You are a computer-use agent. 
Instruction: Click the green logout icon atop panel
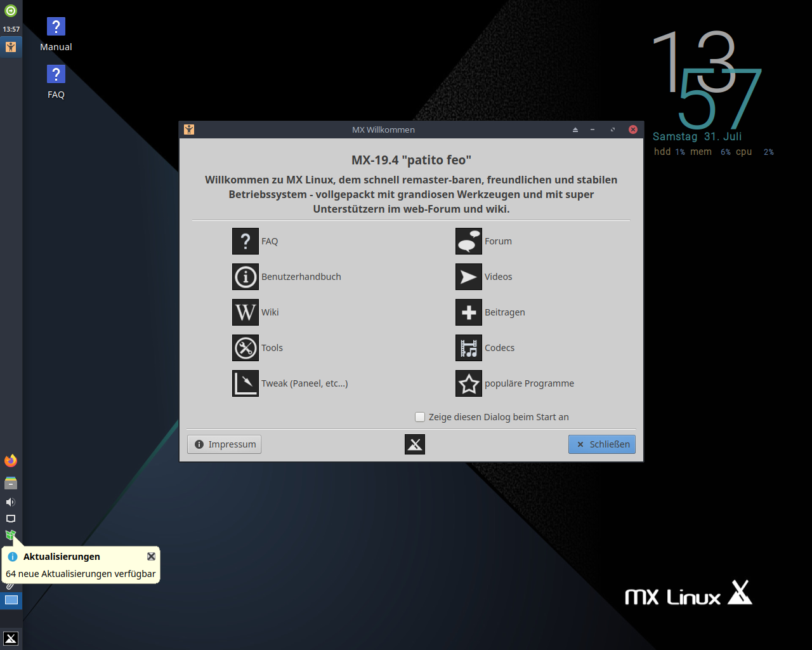point(11,11)
